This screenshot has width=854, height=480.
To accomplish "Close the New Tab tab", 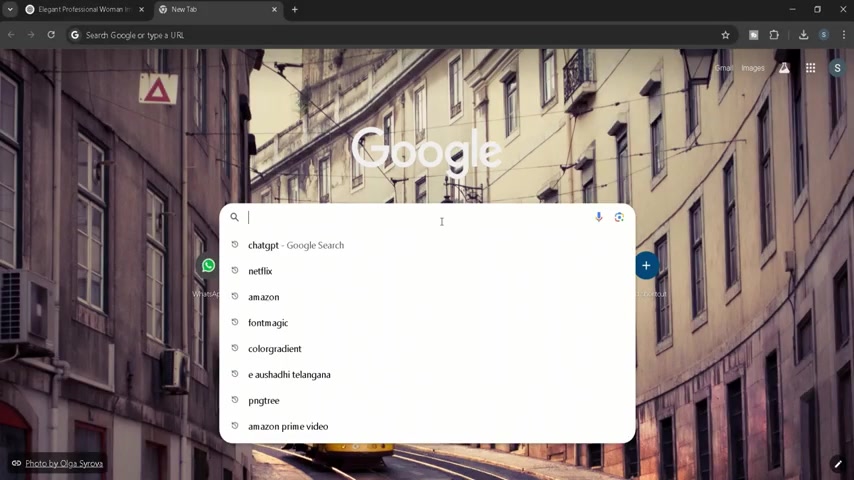I will point(274,9).
